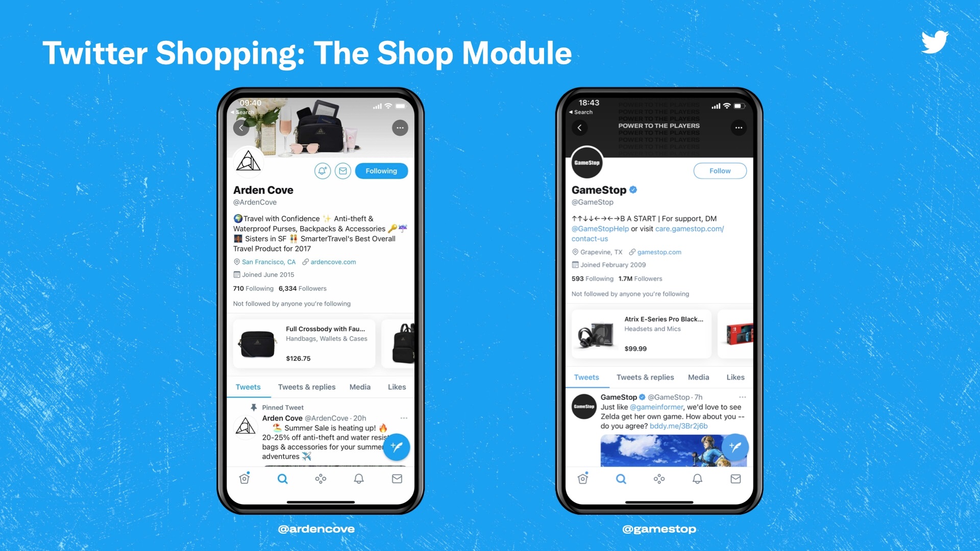Click the mail envelope icon on Arden Cove
This screenshot has width=980, height=551.
click(344, 170)
